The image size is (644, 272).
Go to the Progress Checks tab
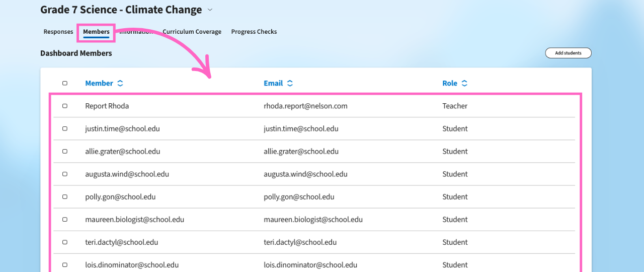click(x=254, y=32)
